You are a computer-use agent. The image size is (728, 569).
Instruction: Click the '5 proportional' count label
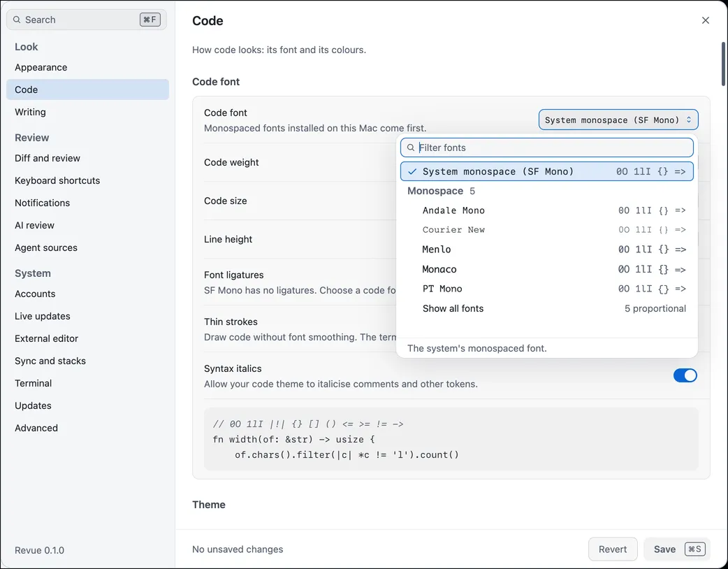point(655,308)
